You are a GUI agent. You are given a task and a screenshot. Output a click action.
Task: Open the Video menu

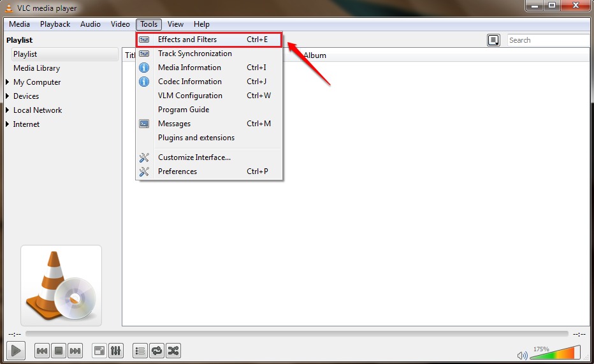coord(120,24)
